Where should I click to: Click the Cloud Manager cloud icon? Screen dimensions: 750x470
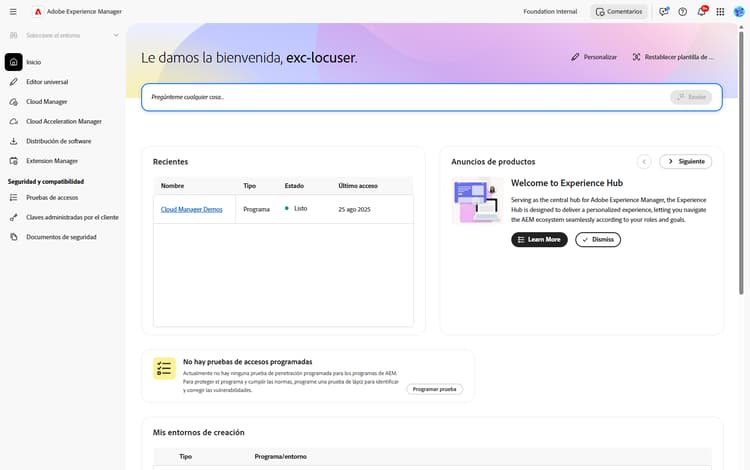(x=13, y=102)
